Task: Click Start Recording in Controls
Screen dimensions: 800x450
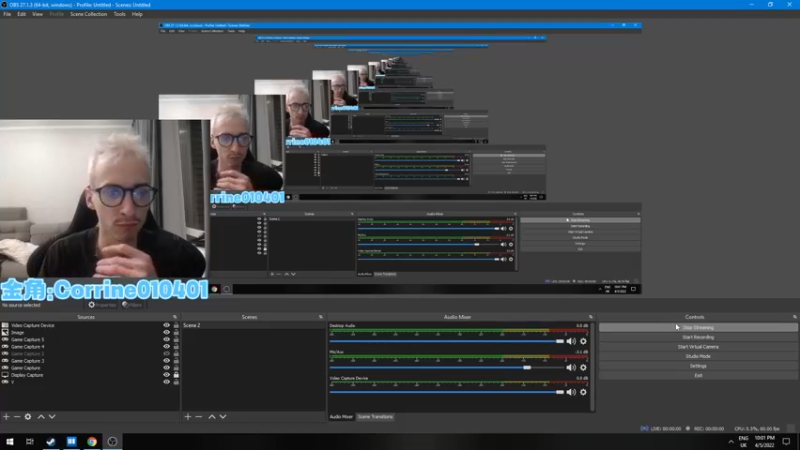Action: [x=698, y=337]
